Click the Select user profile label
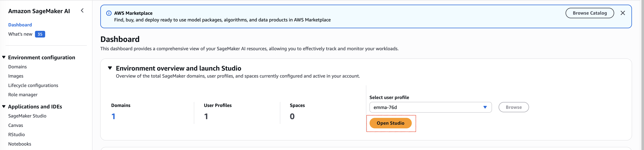 (x=389, y=97)
